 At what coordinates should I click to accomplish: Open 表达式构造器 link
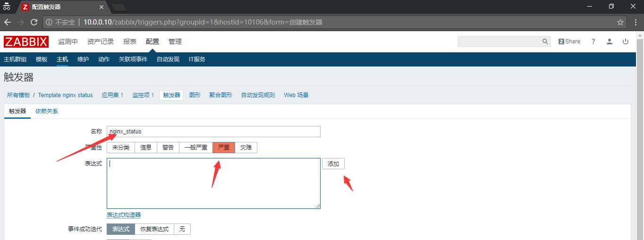click(x=124, y=215)
